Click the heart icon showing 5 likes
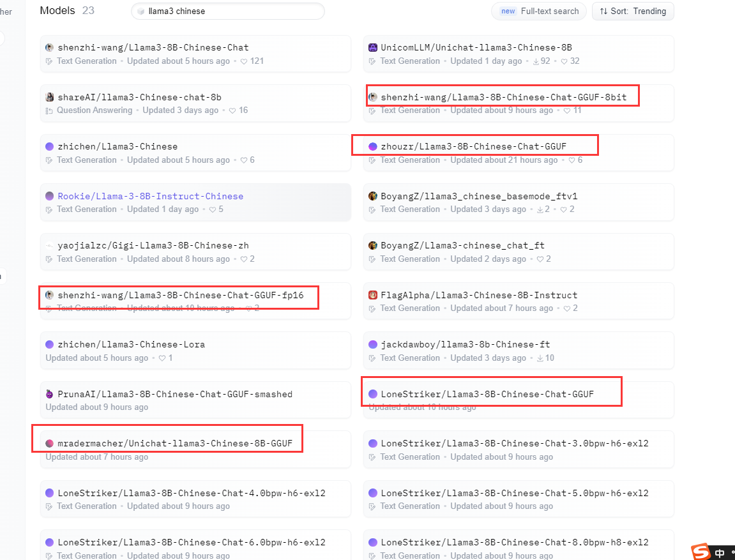The image size is (735, 560). coord(213,209)
